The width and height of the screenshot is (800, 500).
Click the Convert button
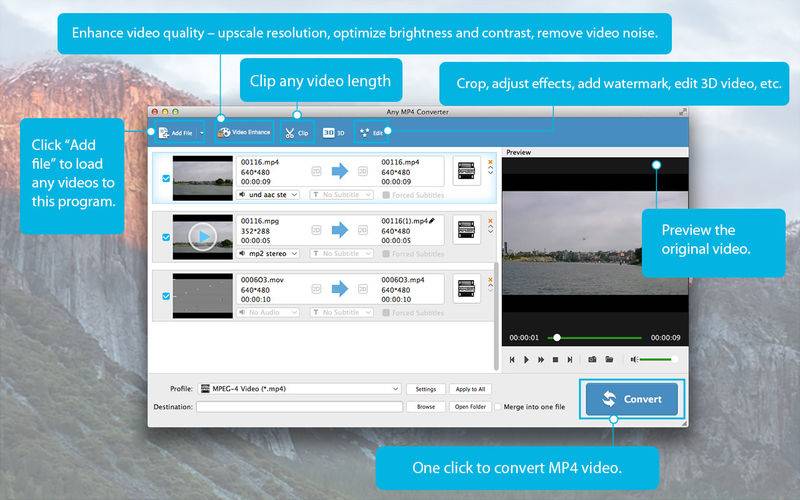tap(632, 399)
